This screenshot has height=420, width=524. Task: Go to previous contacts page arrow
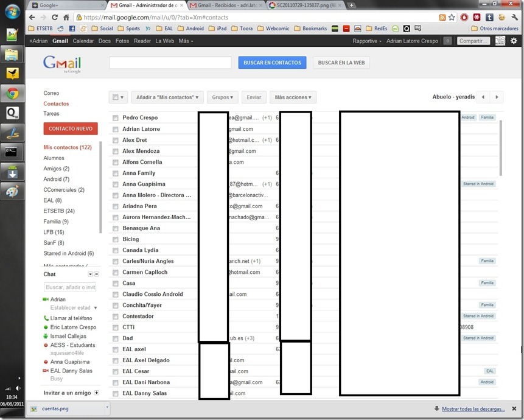483,97
